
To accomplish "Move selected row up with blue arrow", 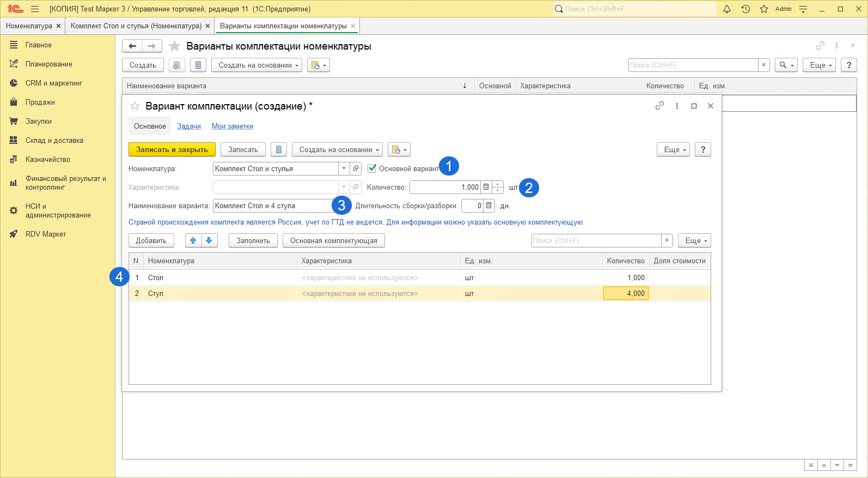I will tap(193, 240).
